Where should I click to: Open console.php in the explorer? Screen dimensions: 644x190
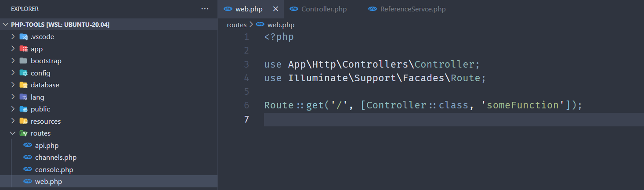point(54,169)
